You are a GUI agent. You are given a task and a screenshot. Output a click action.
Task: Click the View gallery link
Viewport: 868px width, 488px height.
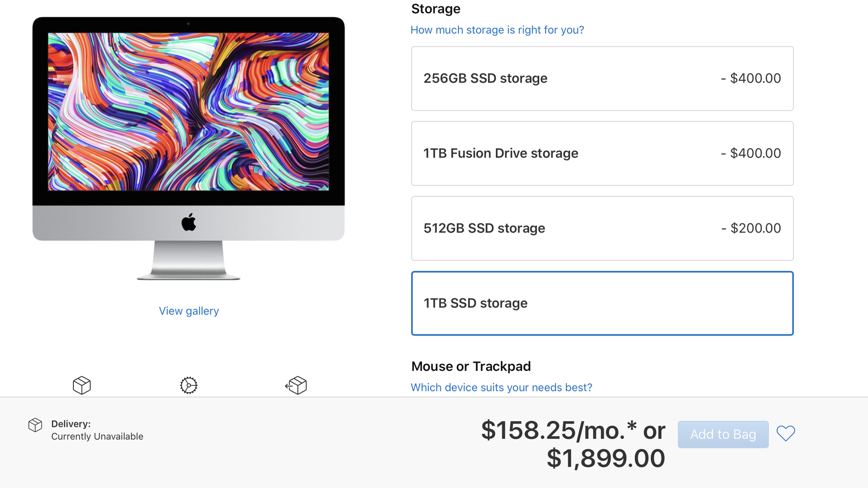click(188, 311)
